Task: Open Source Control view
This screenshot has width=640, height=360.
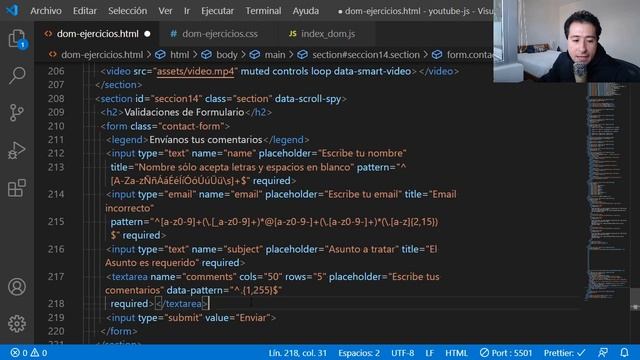Action: pyautogui.click(x=17, y=113)
